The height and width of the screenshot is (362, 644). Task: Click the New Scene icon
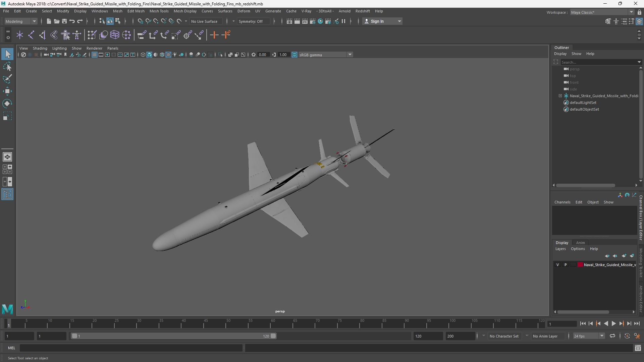point(49,21)
